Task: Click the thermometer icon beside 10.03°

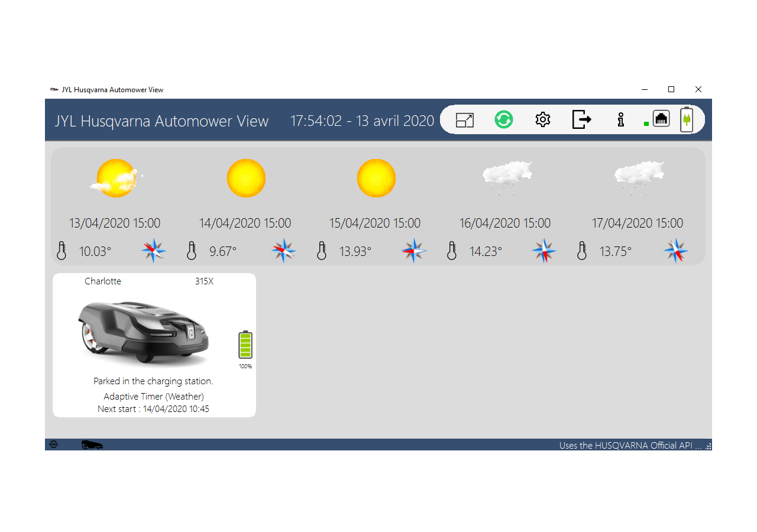Action: pos(62,251)
